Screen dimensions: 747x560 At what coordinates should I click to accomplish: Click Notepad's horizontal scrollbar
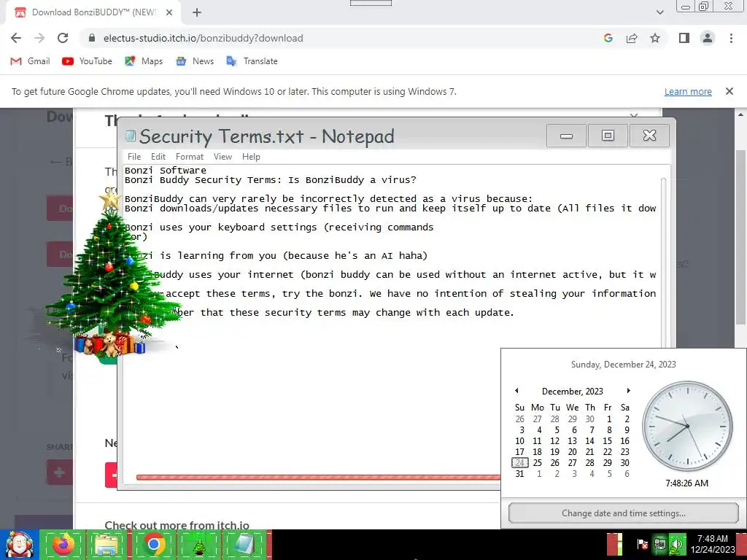(318, 477)
